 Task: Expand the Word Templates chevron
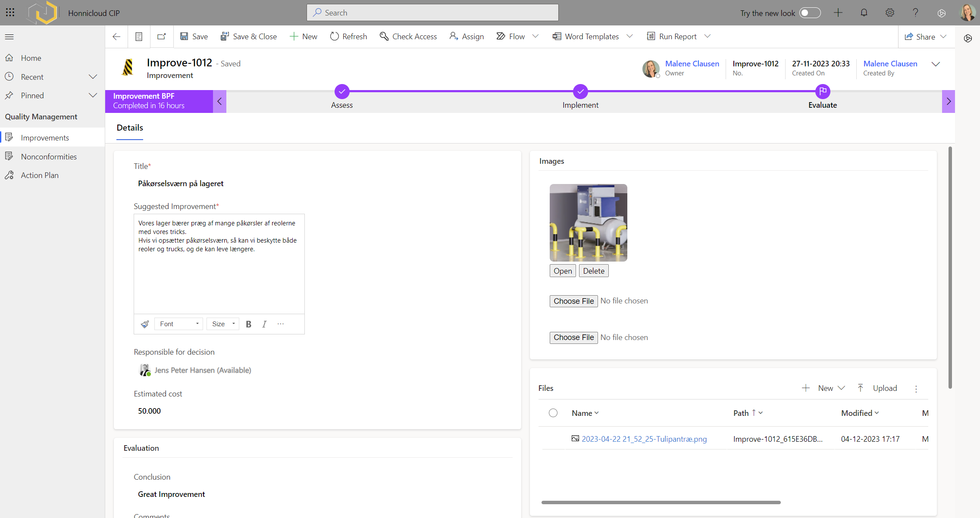(629, 36)
